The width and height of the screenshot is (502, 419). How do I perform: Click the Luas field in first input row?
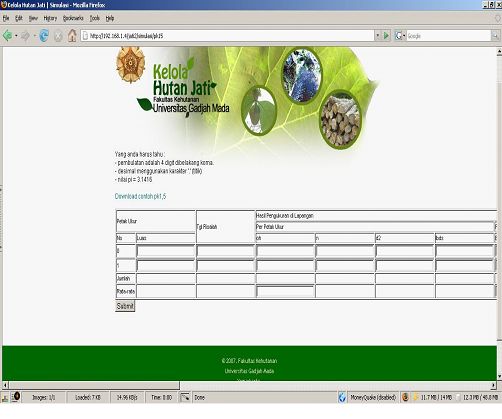165,251
